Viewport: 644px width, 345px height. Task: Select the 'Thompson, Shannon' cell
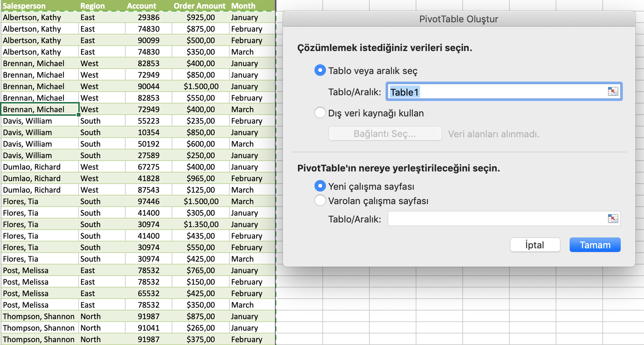39,316
